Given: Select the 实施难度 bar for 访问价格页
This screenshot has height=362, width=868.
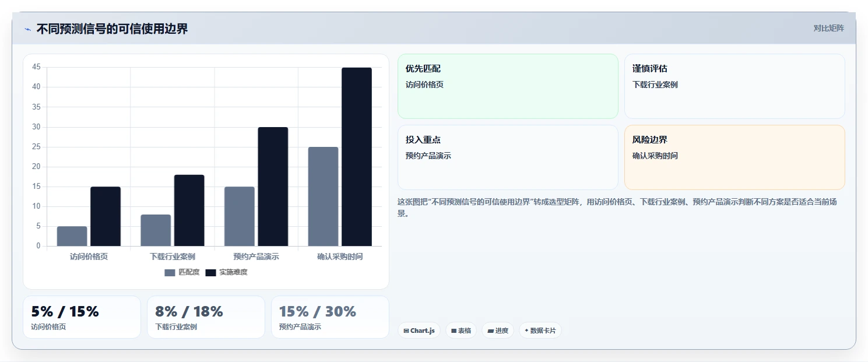Looking at the screenshot, I should click(106, 216).
